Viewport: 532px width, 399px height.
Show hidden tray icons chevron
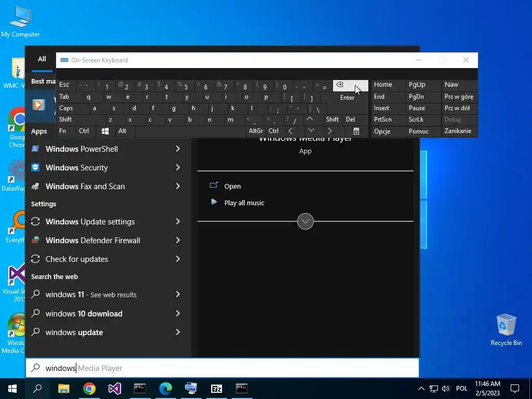421,389
